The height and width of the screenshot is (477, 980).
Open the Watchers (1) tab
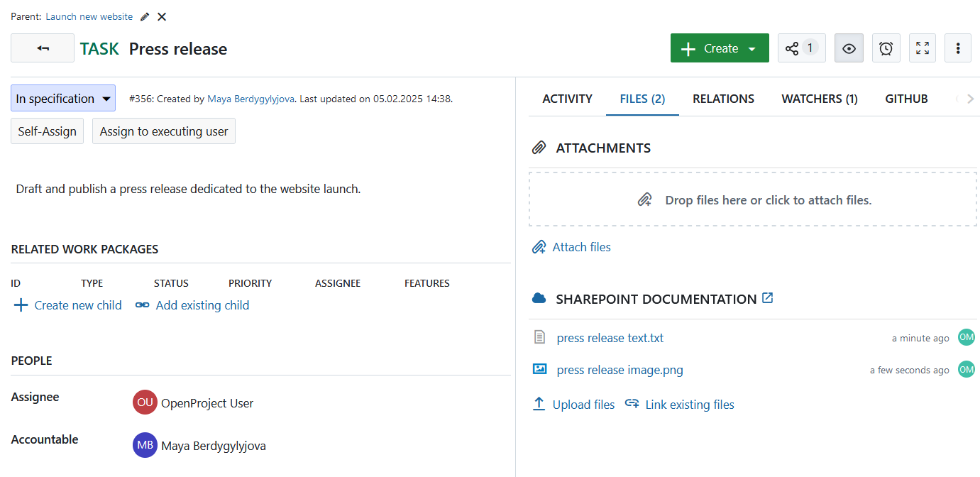(x=819, y=99)
